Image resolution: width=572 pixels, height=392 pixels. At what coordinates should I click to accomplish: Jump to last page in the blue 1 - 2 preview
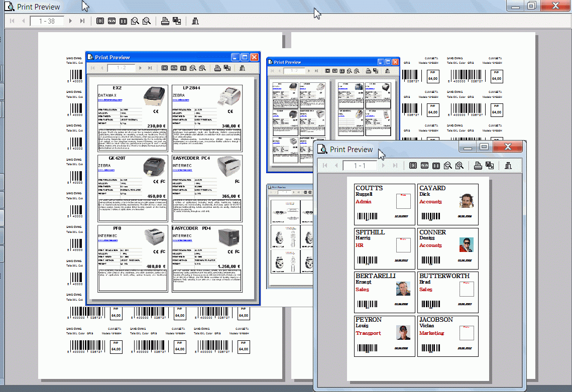coord(150,68)
